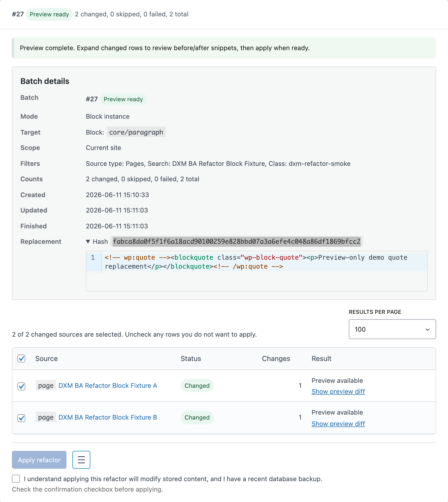Uncheck the Fixture B row checkbox
Viewport: 448px width, 502px height.
point(22,418)
